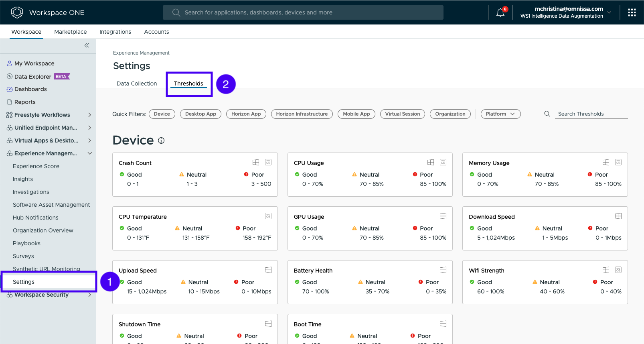Viewport: 644px width, 344px height.
Task: Expand the Freestyle Workflows sidebar section
Action: point(89,115)
